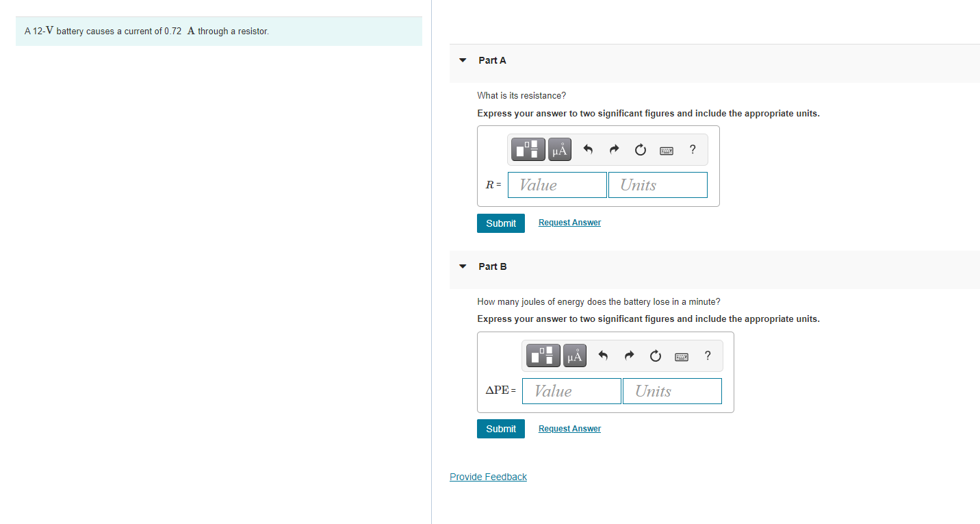Screen dimensions: 980x524
Task: Request the answer for Part A
Action: 569,223
